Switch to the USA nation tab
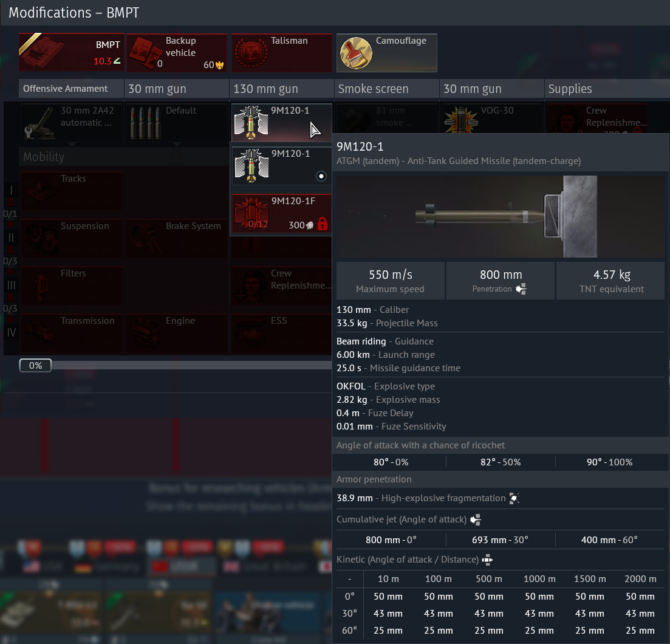Screen dimensions: 670x644 [x=43, y=567]
